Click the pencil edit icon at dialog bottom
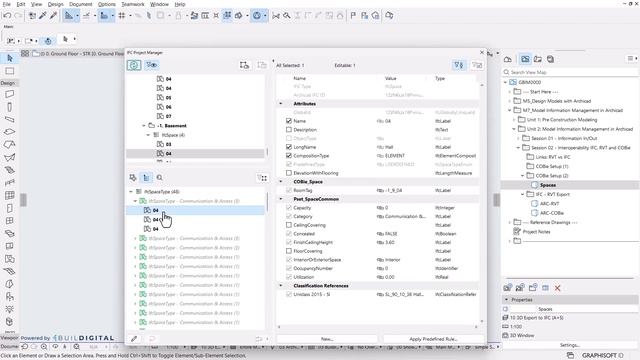This screenshot has height=360, width=640. pyautogui.click(x=134, y=339)
